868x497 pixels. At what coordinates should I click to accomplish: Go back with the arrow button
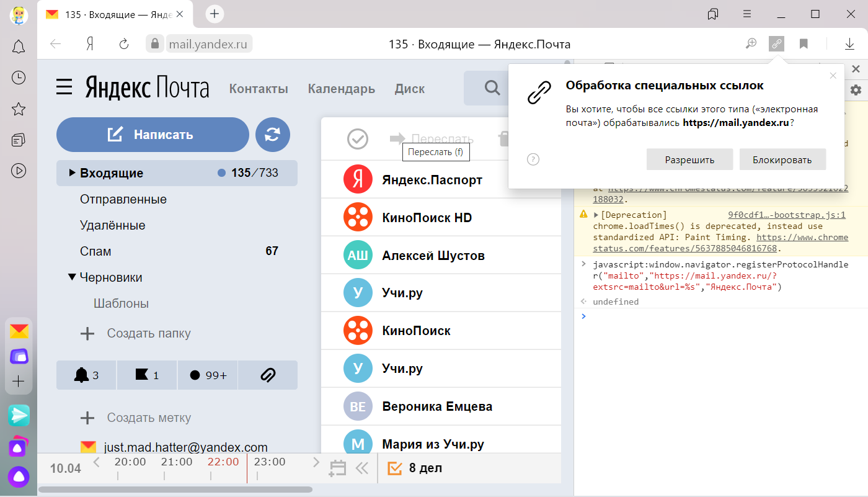[56, 44]
